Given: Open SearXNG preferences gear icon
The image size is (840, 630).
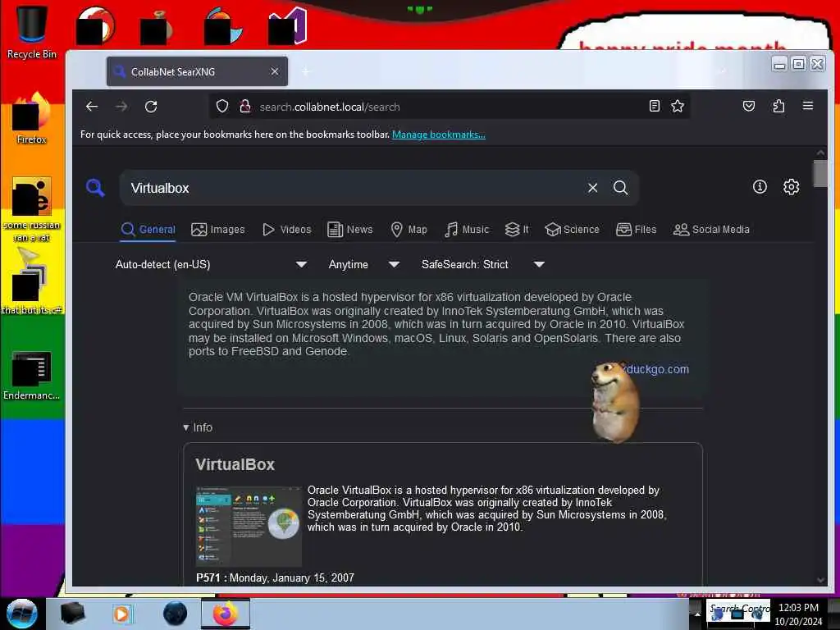Looking at the screenshot, I should (x=792, y=187).
